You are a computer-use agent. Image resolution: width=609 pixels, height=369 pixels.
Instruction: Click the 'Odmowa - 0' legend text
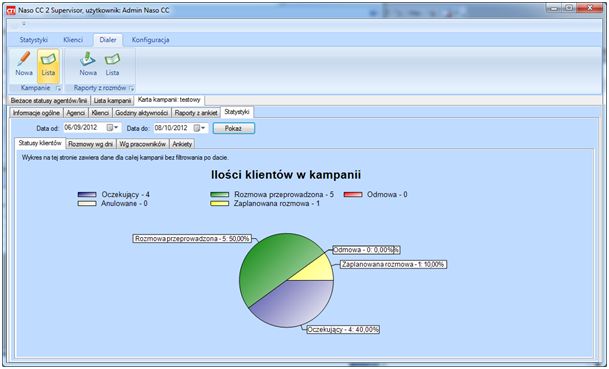(387, 195)
